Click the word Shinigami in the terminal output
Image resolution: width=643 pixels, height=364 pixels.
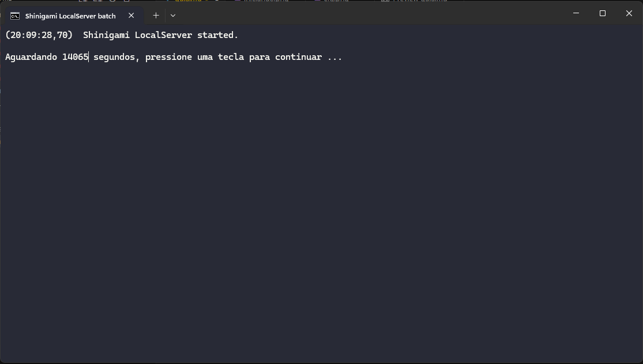pyautogui.click(x=106, y=35)
